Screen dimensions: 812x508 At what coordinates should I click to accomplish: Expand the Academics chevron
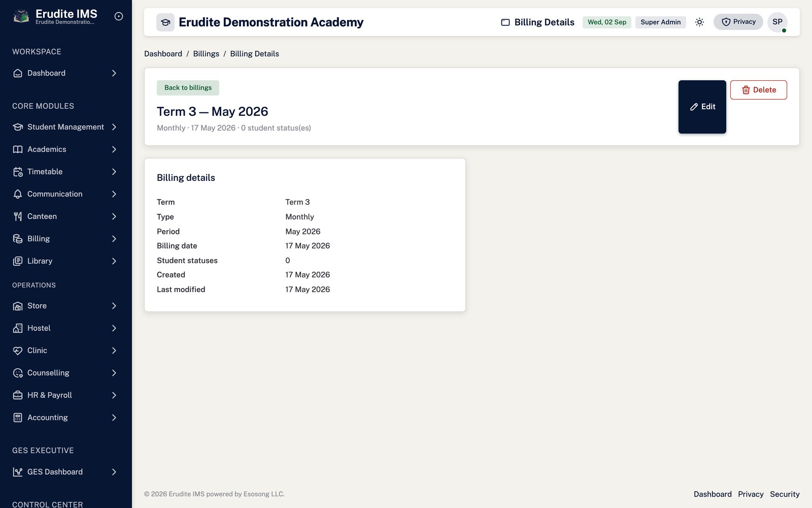(x=114, y=149)
